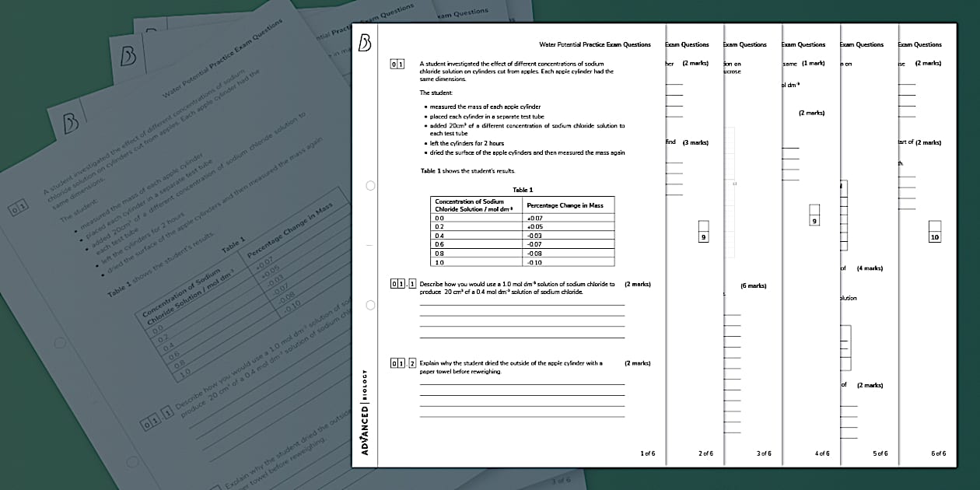This screenshot has width=980, height=490.
Task: Select the 01.2 question number box
Action: point(404,363)
